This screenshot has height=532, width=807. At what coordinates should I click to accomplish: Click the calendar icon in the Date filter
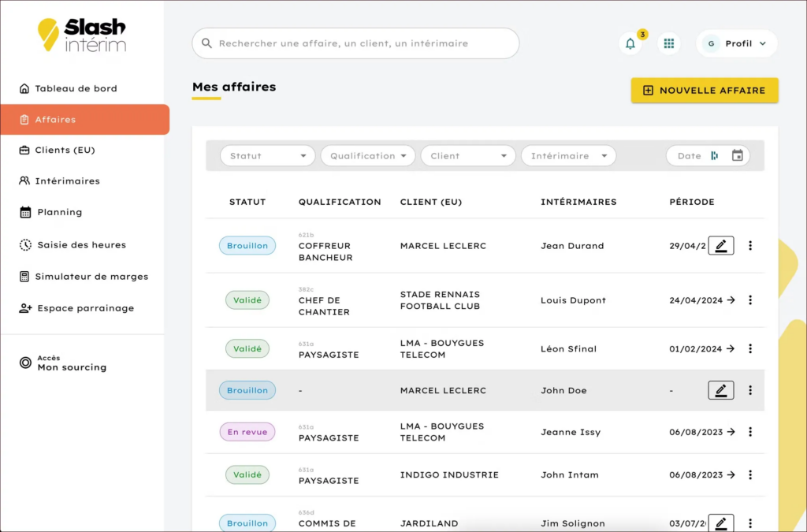point(737,155)
